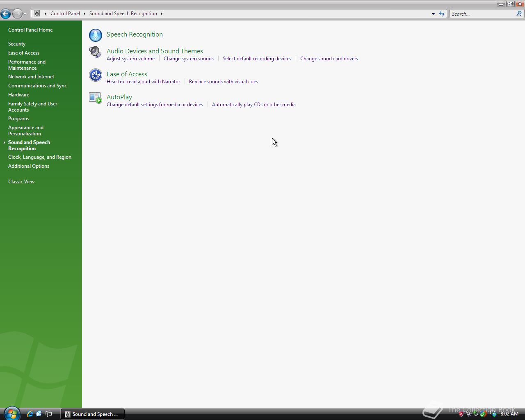Click Automatically play CDs or other media

(254, 105)
